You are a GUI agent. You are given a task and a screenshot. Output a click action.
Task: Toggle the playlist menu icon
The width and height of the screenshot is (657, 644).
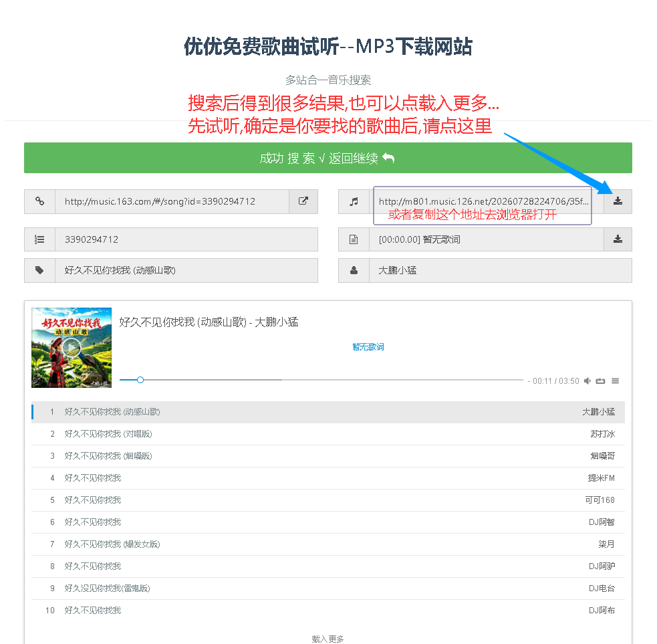tap(615, 381)
